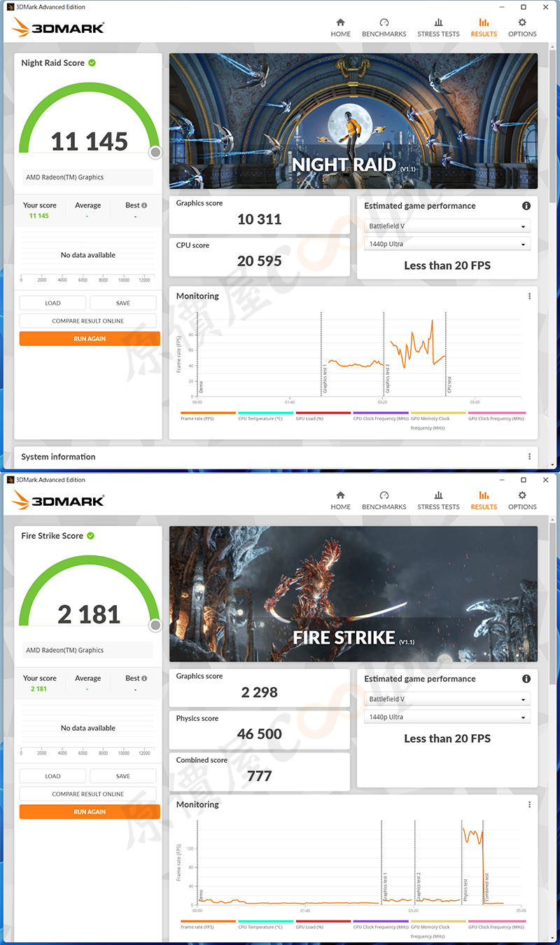Viewport: 560px width, 945px height.
Task: Open HOME tab in Night Raid window
Action: click(x=340, y=28)
